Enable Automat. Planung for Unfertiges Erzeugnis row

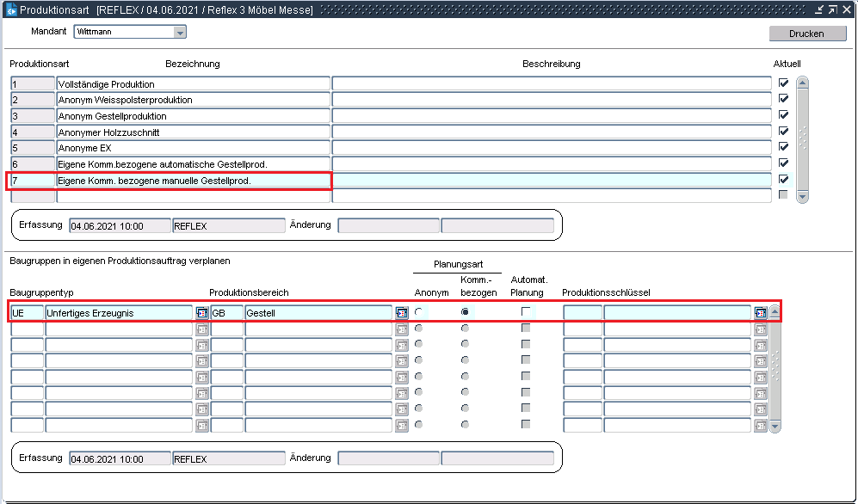526,312
